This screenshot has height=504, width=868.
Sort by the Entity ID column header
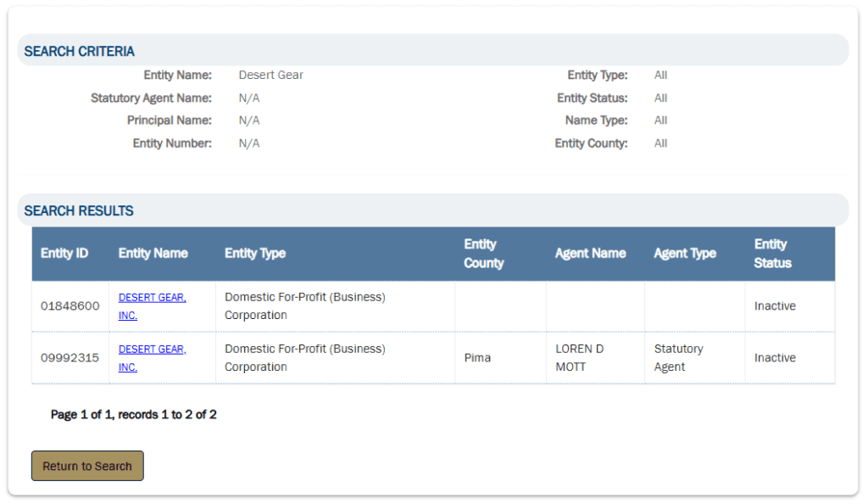coord(64,253)
